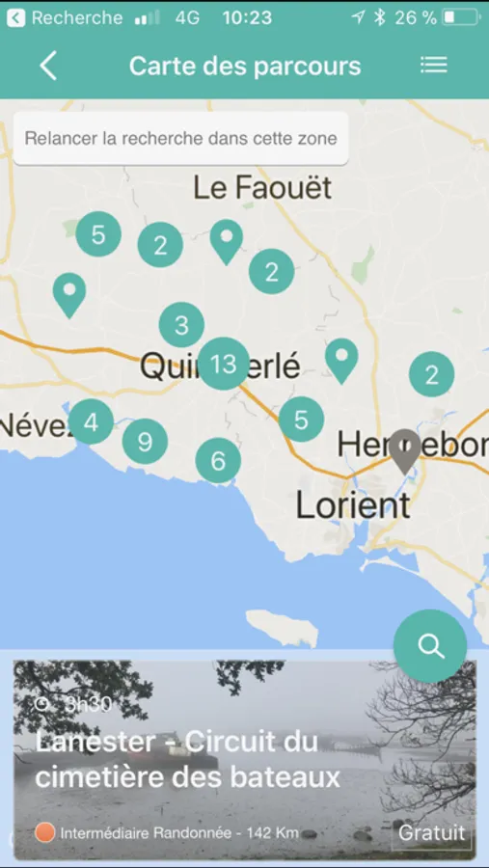Tap the orange Intermédiaire difficulty dot
This screenshot has height=868, width=489.
(44, 832)
